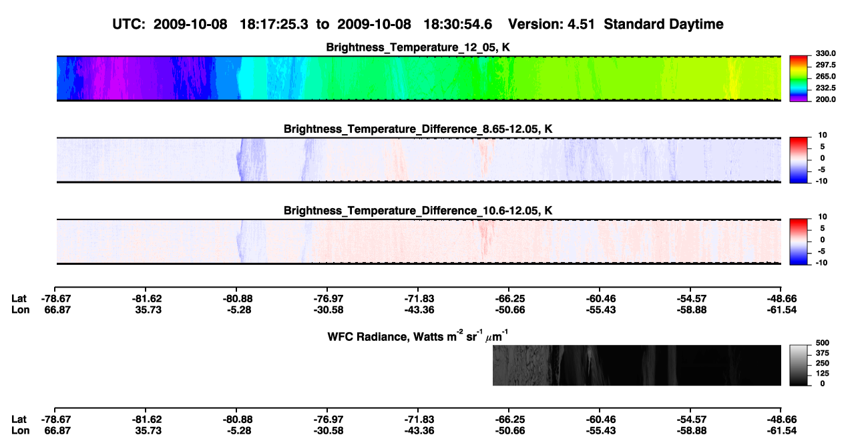Click the 'WFC Radiance, Watts' panel title
This screenshot has width=868, height=445.
click(x=418, y=336)
